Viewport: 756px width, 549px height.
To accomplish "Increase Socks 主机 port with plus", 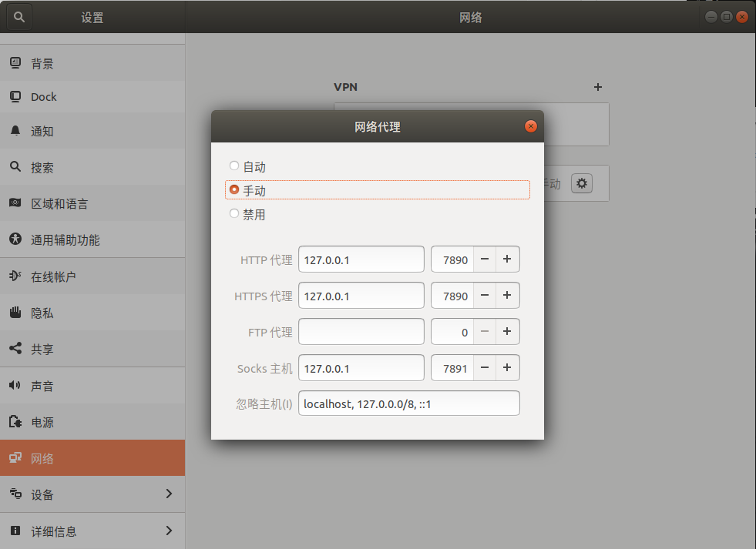I will [x=507, y=368].
